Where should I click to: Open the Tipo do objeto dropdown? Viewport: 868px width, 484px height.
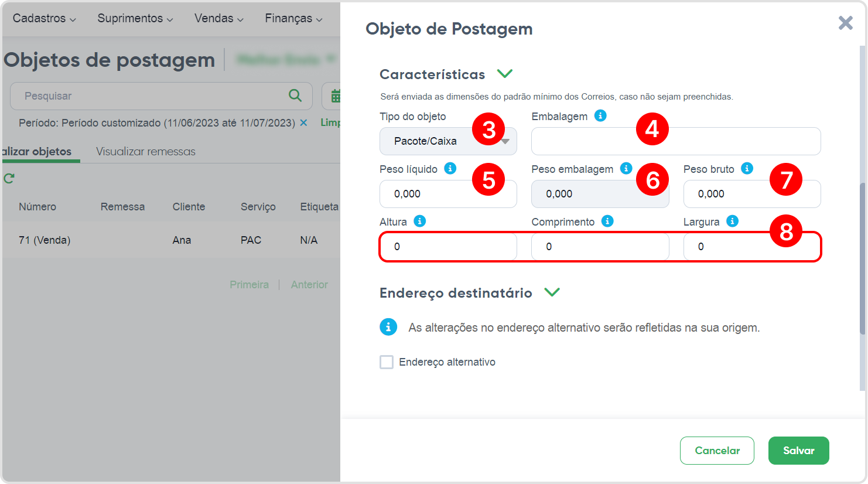pos(448,141)
